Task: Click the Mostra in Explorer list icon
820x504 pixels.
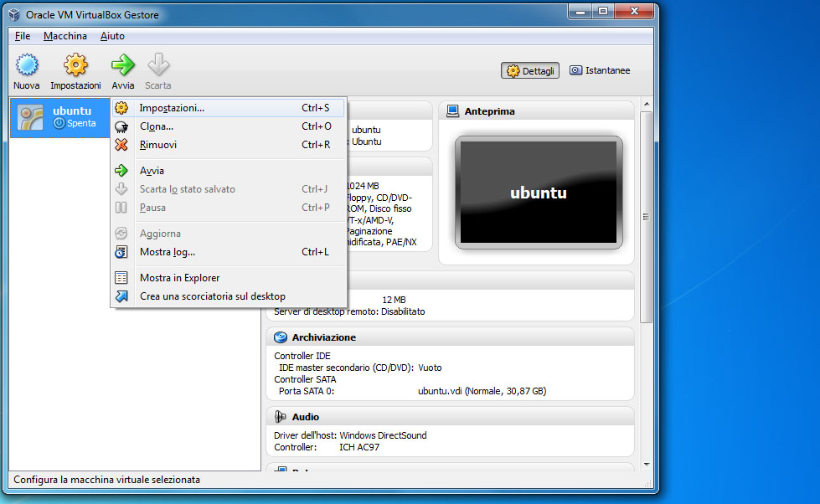Action: 121,278
